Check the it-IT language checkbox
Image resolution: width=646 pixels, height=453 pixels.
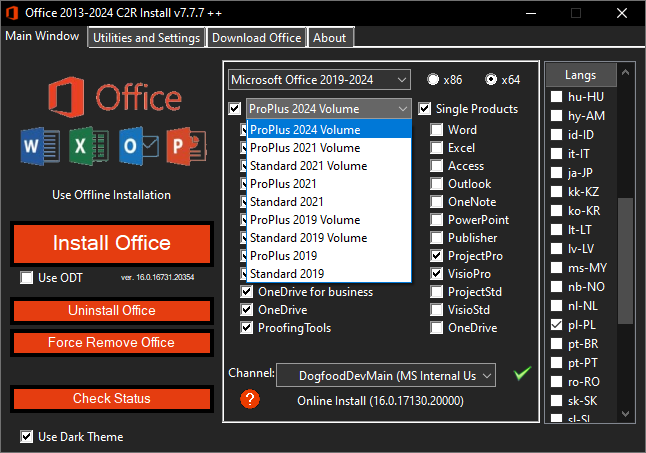[x=557, y=154]
